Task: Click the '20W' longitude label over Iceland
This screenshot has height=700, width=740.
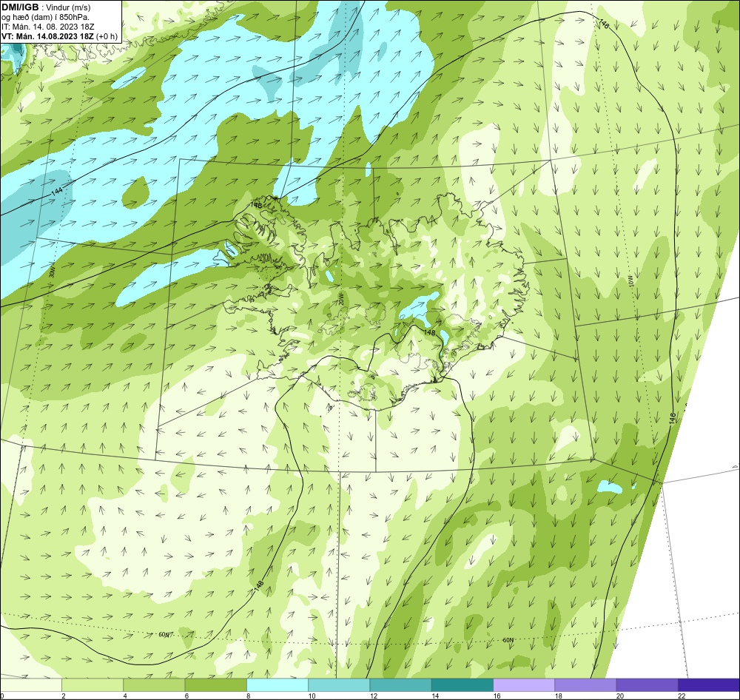Action: coord(341,299)
